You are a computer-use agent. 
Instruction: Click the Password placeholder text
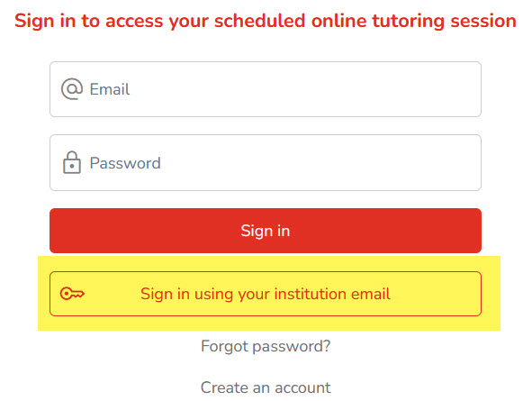pos(125,163)
